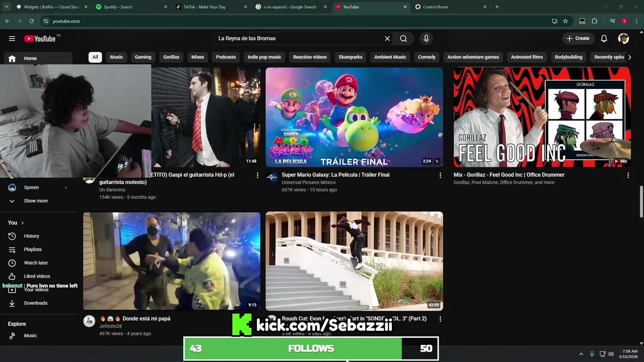The image size is (644, 362).
Task: Open the Universal Pictures México channel link
Action: [308, 183]
